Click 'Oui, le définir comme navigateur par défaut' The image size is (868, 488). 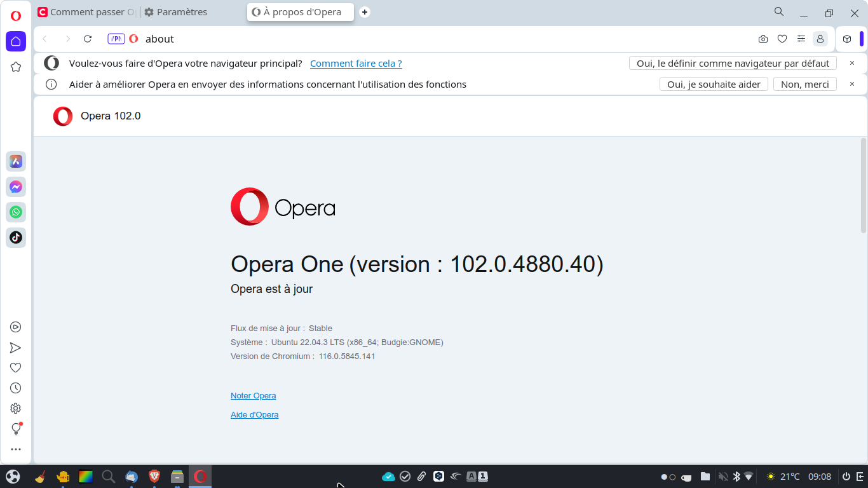[x=733, y=64]
